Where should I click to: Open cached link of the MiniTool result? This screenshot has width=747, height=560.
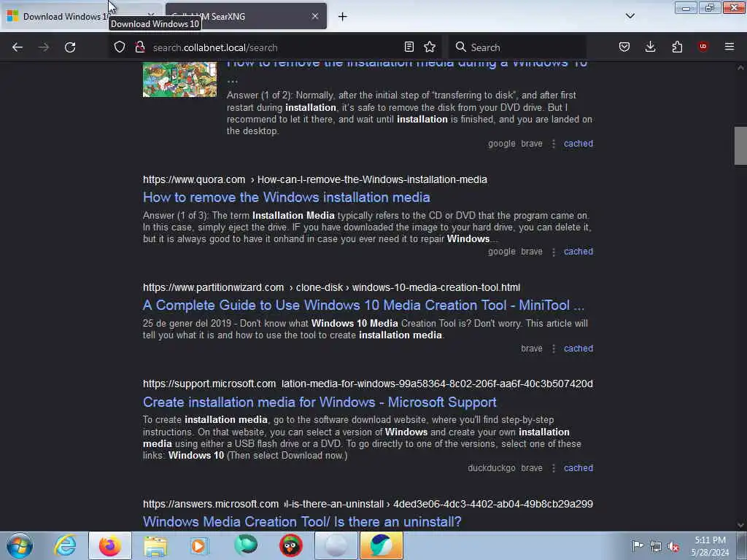point(578,349)
